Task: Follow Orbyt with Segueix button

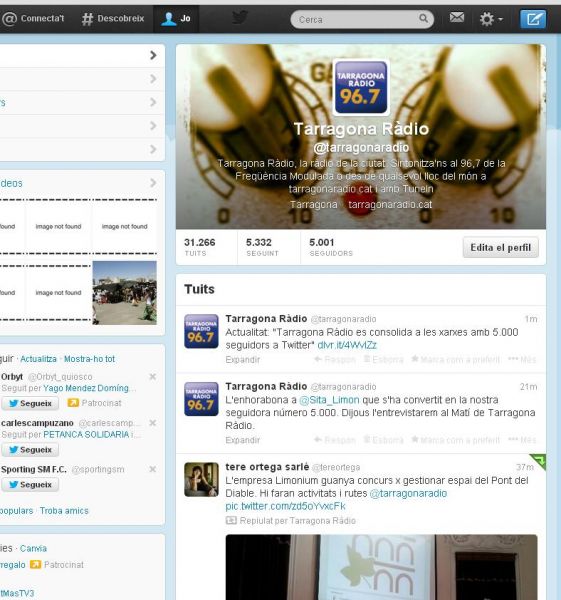Action: tap(30, 403)
